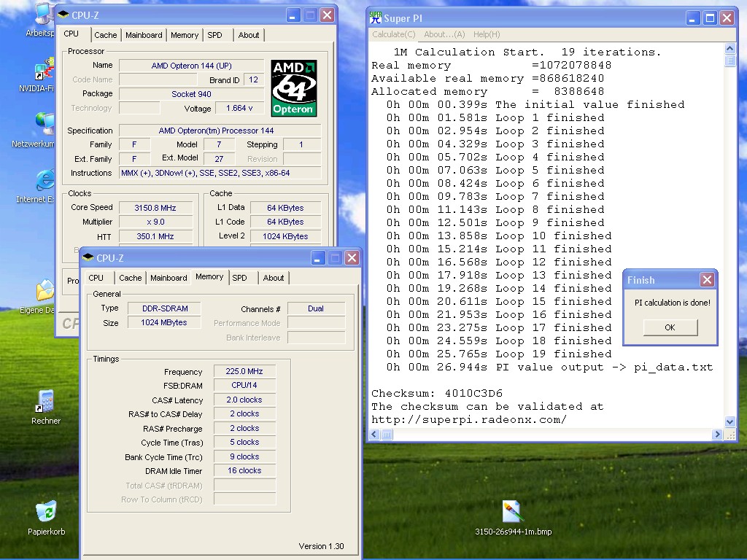Click Super PI horizontal scrollbar right arrow
Viewport: 747px width, 560px height.
[717, 435]
